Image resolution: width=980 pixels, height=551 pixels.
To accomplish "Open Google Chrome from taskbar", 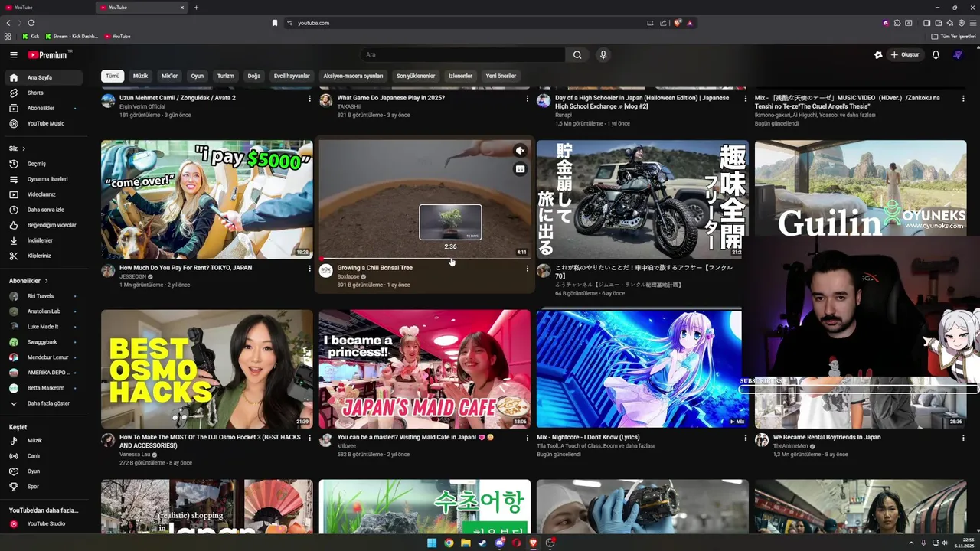I will (449, 543).
